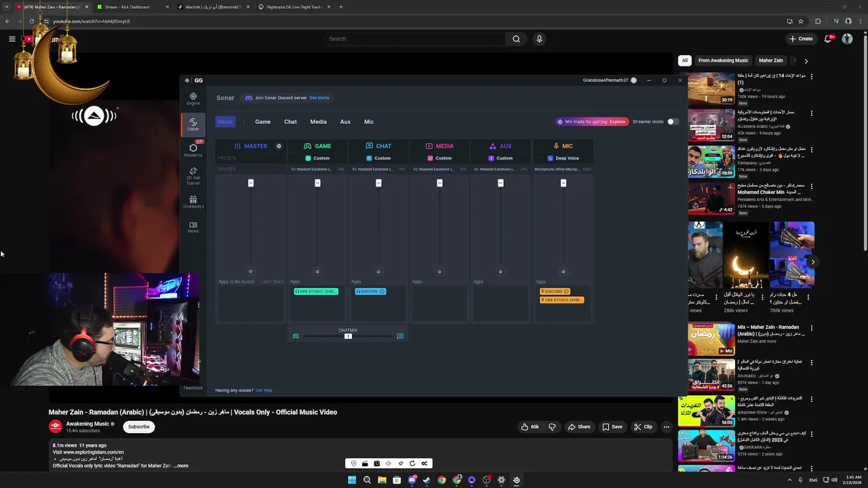This screenshot has height=488, width=868.
Task: Click the ChatMix balance slider handle
Action: [x=348, y=336]
